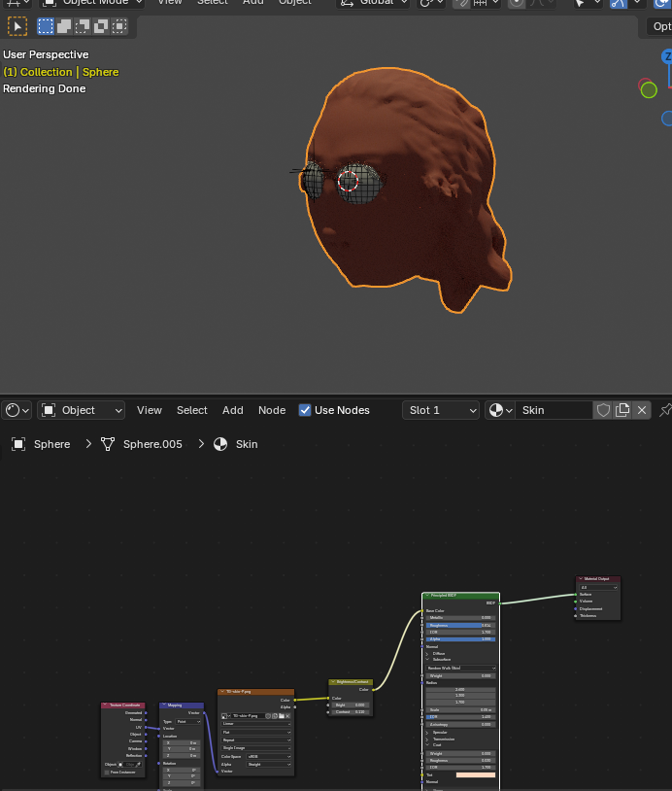The image size is (672, 791).
Task: Click the Sphere.005 mesh icon in breadcrumb
Action: [x=108, y=444]
